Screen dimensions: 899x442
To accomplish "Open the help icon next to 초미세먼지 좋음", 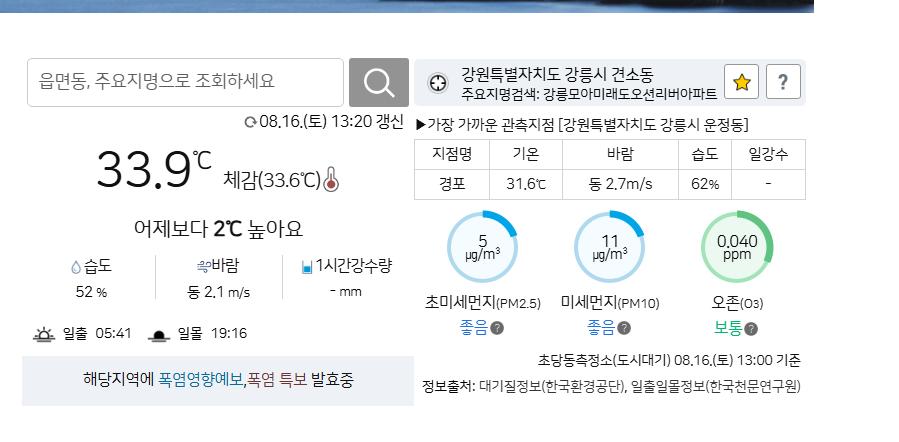I will coord(497,328).
